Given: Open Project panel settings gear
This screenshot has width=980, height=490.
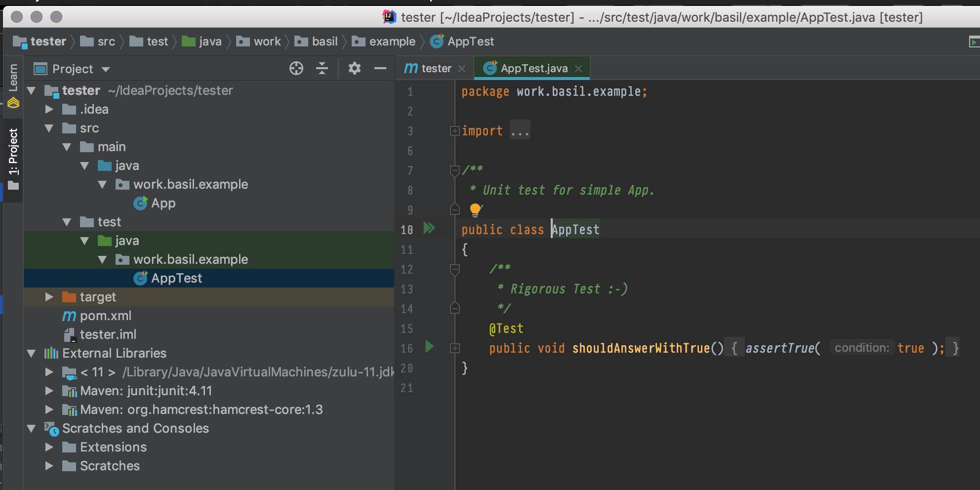Looking at the screenshot, I should click(x=354, y=68).
